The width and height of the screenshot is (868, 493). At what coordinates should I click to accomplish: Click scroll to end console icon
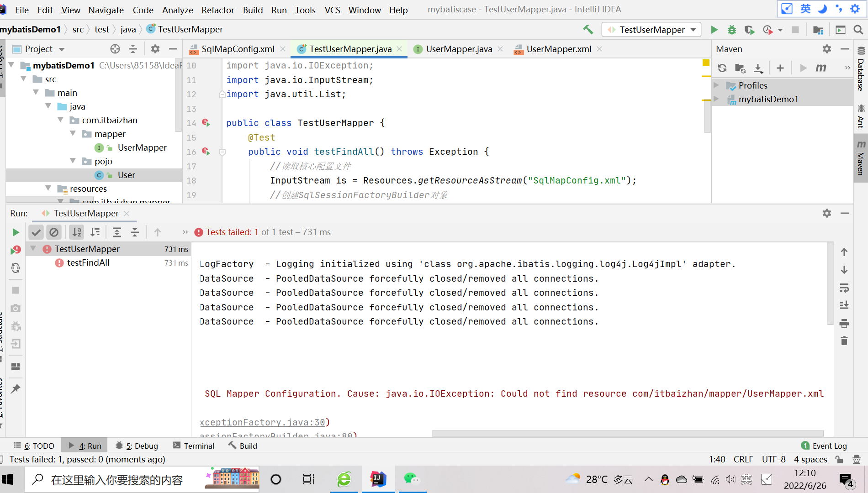click(x=844, y=305)
